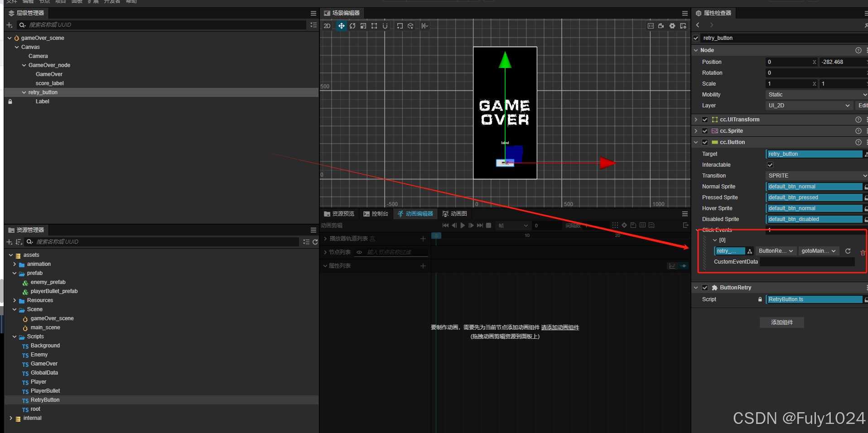
Task: Select the Move gizmo tool
Action: pos(341,26)
